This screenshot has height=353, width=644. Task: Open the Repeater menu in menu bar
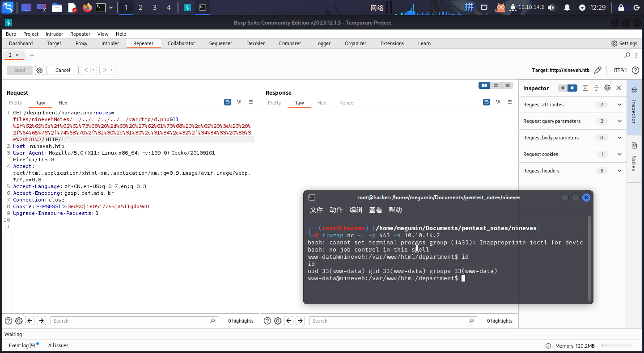(80, 34)
